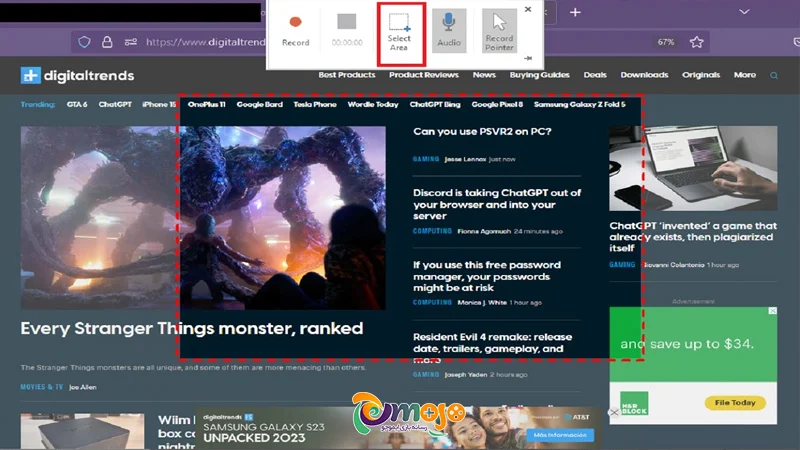Open the Resident Evil 4 remake article
800x450 pixels.
pyautogui.click(x=492, y=348)
